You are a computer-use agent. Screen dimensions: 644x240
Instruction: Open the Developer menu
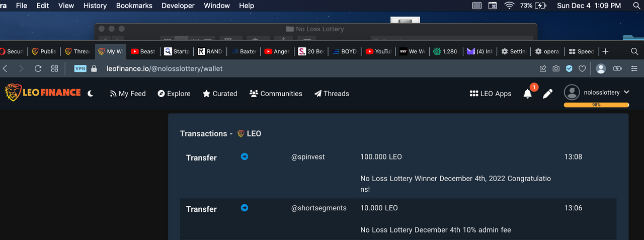[x=178, y=6]
